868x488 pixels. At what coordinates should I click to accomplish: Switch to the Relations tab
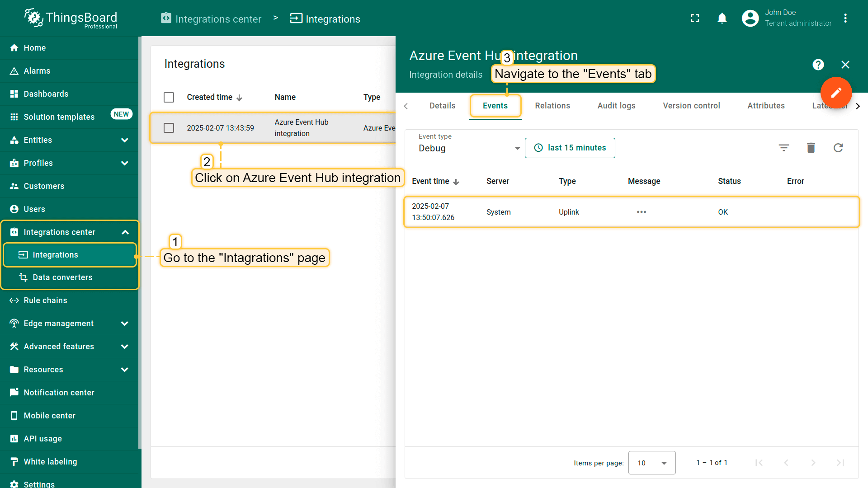point(552,106)
